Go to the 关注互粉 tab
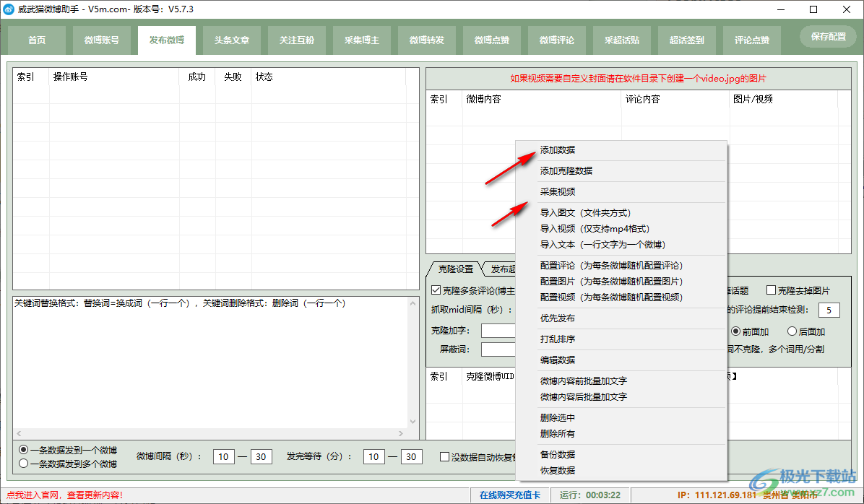Screen dimensions: 864x504 tap(297, 40)
